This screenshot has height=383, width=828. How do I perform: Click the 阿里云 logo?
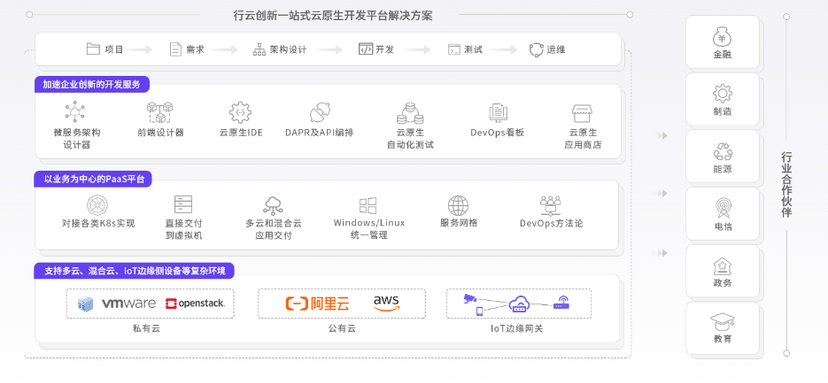click(x=317, y=303)
